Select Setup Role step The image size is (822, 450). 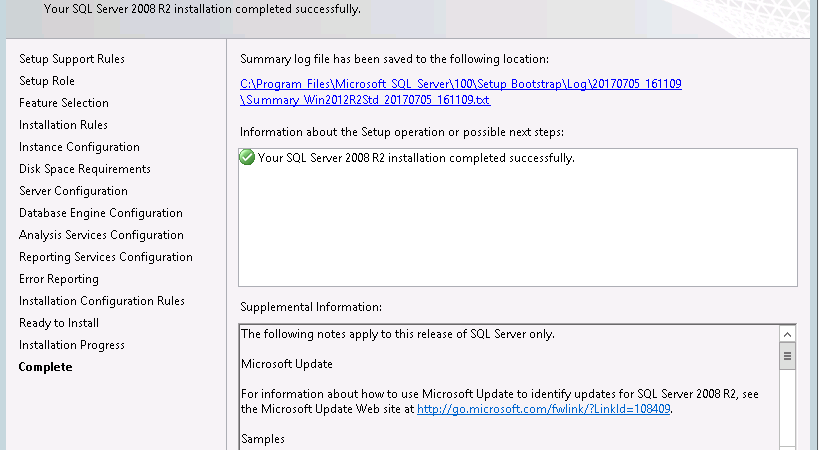pos(47,81)
